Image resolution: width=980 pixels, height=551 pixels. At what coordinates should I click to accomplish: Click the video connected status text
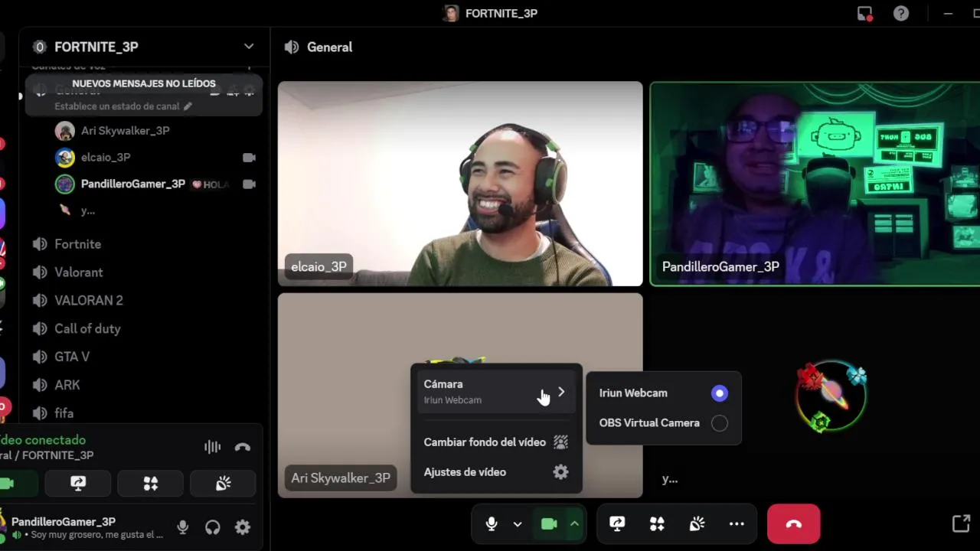pyautogui.click(x=43, y=440)
